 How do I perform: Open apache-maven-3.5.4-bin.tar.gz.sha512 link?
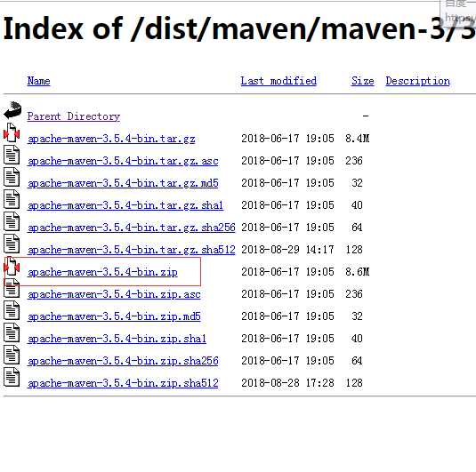click(132, 250)
